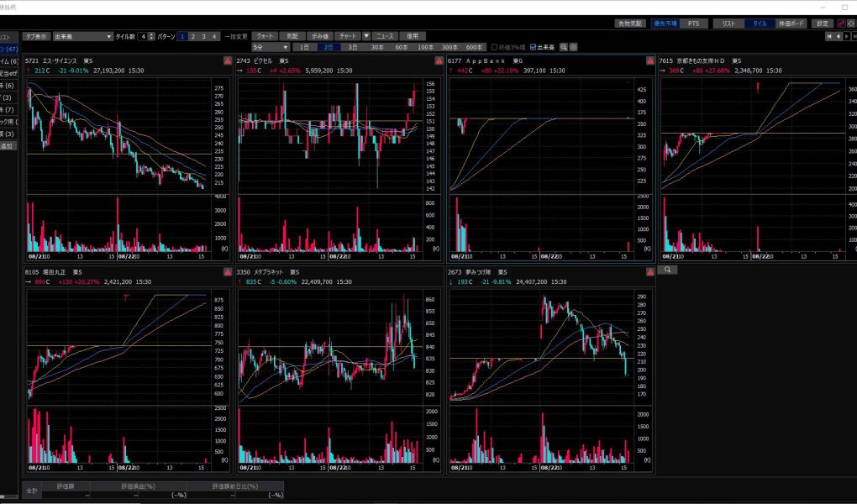Jump to the first page with the navigation arrow
This screenshot has height=504, width=857.
tap(830, 37)
